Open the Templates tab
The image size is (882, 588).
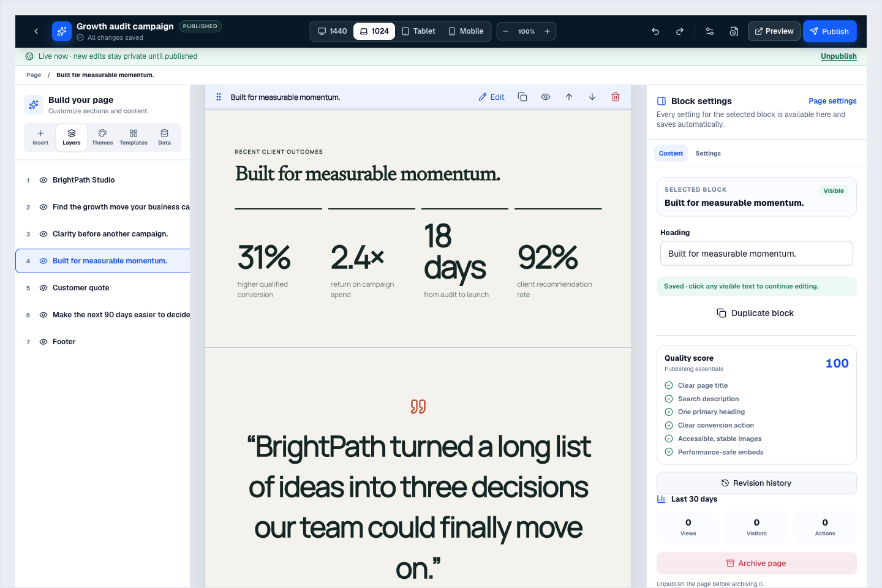[x=134, y=137]
